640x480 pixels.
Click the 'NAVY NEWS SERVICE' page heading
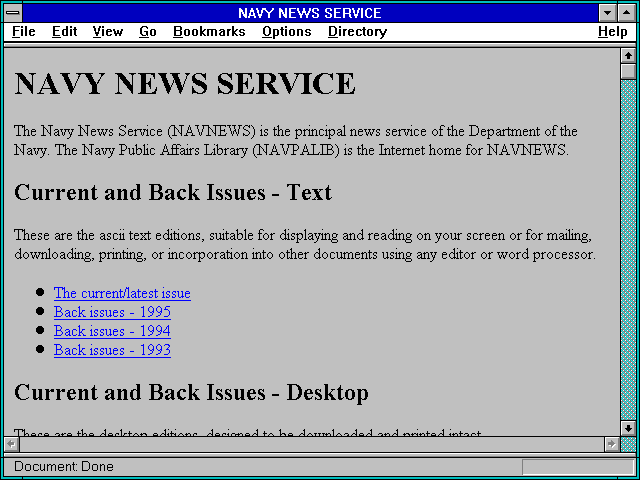coord(185,83)
